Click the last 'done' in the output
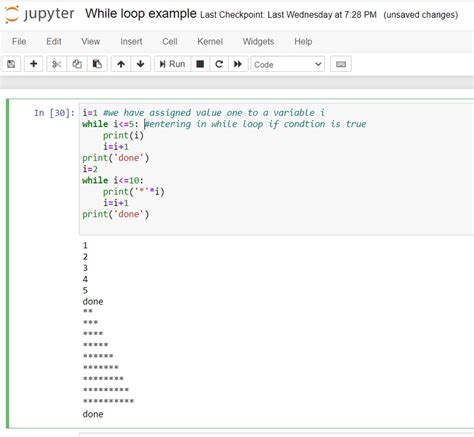 pos(93,414)
